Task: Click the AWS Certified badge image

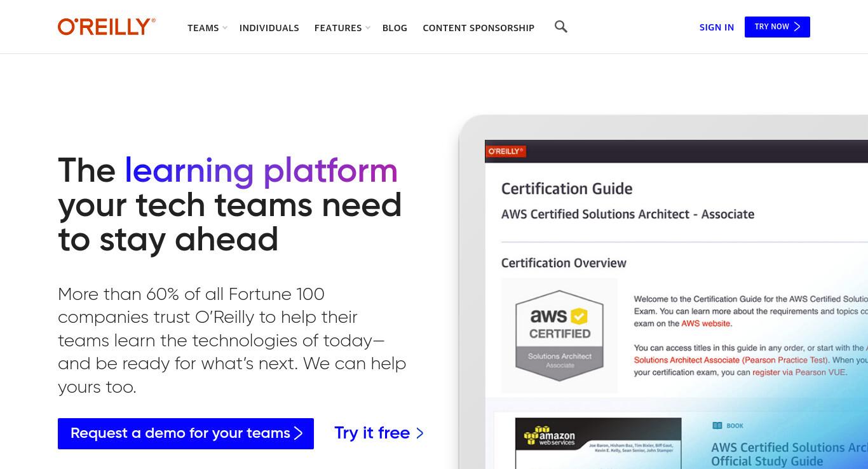Action: click(559, 335)
